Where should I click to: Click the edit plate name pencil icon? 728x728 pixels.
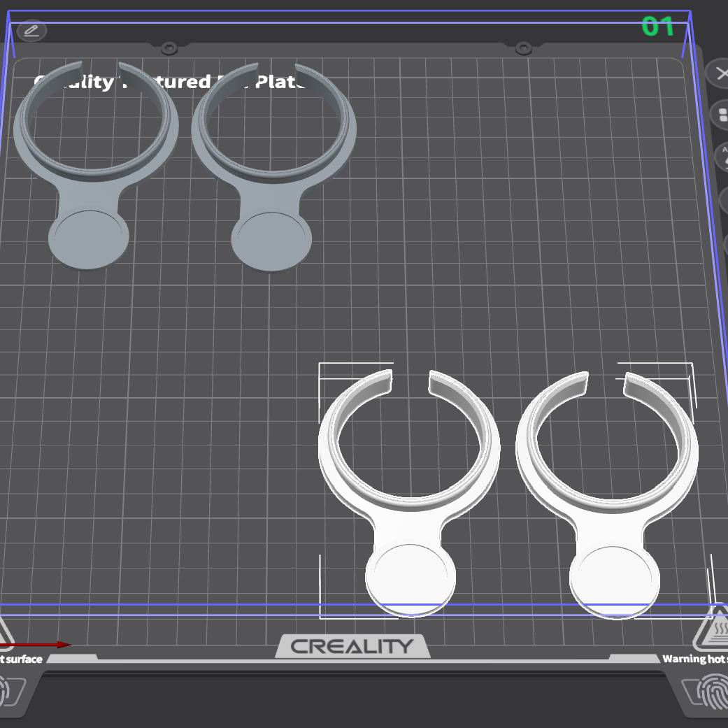click(31, 31)
